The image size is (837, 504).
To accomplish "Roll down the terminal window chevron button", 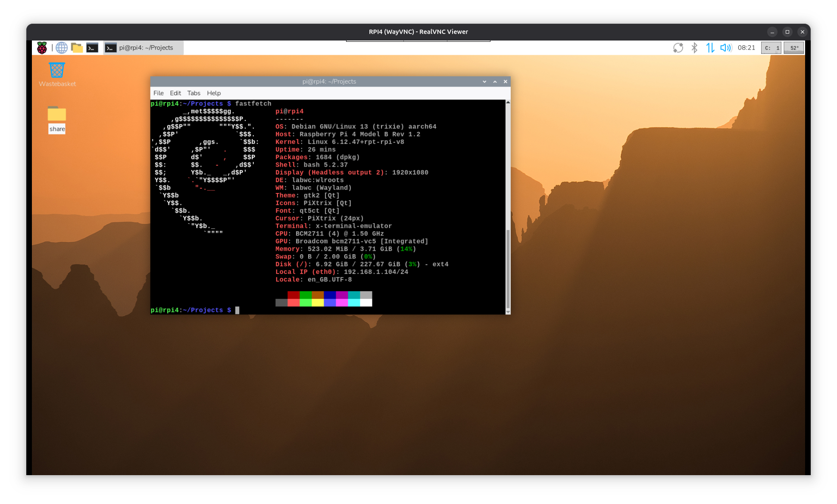I will [484, 81].
